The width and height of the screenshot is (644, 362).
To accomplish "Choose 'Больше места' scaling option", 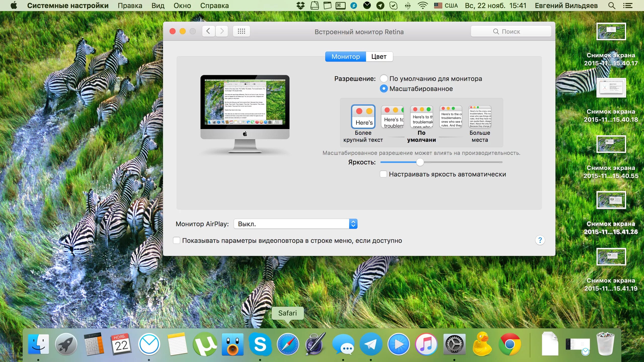I will point(480,117).
